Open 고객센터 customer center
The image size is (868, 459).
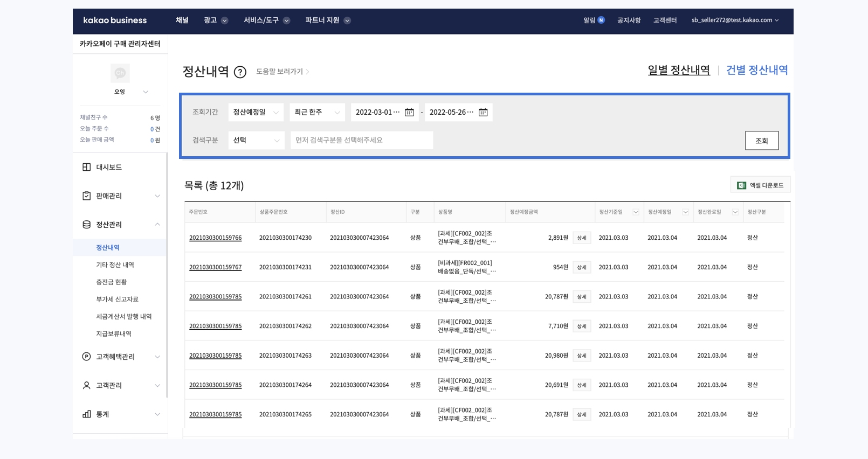pyautogui.click(x=665, y=20)
